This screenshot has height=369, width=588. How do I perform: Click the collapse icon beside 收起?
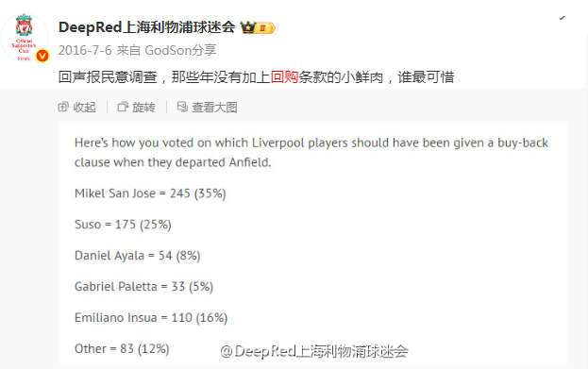click(x=63, y=108)
